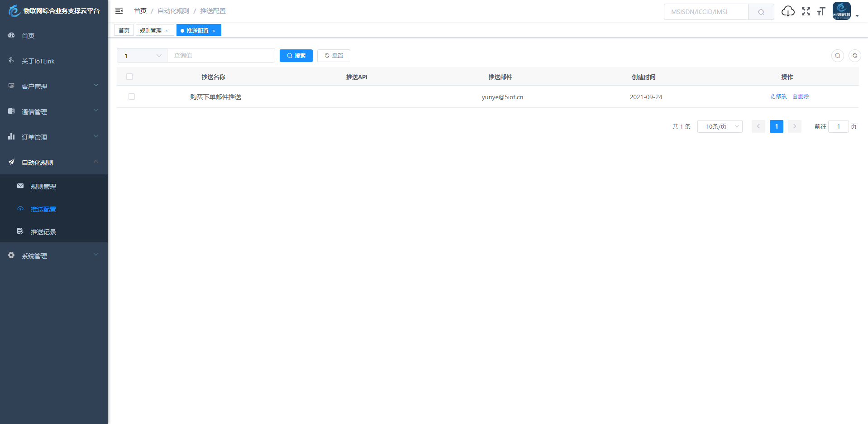868x424 pixels.
Task: Click 自动化规则 in the breadcrumb
Action: [174, 11]
